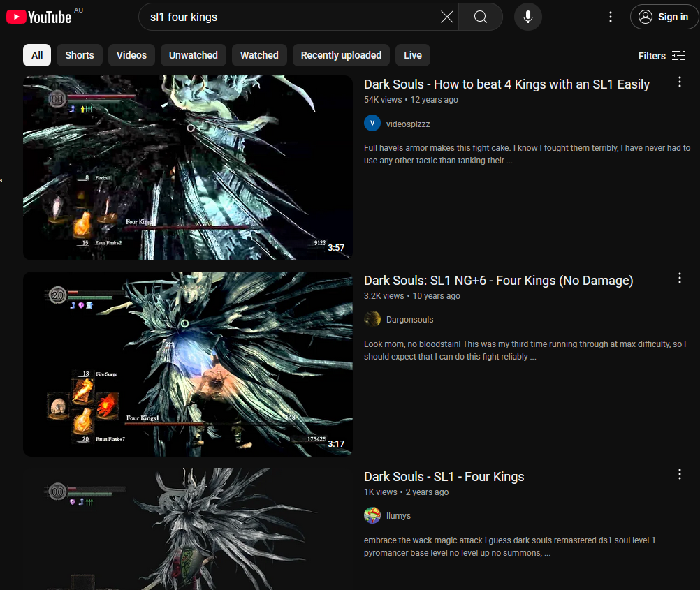700x590 pixels.
Task: Open title 'Dark Souls - How to beat 4 Kings with an SL1 Easily'
Action: [506, 84]
